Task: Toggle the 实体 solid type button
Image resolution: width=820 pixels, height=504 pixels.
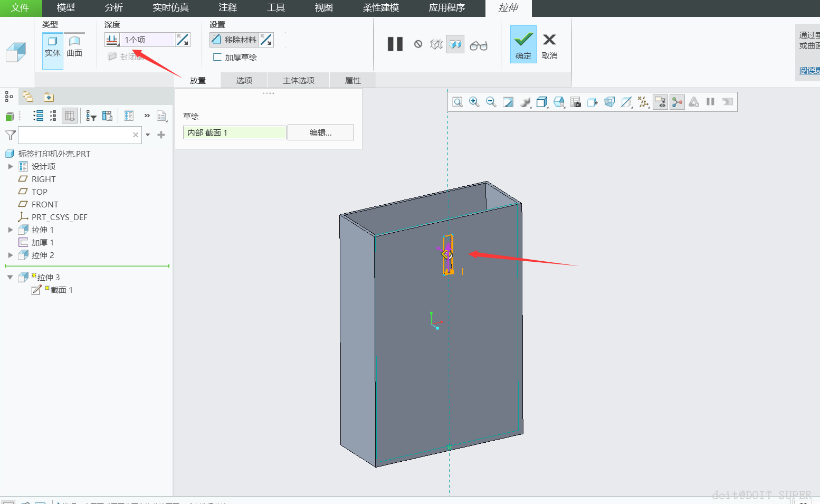Action: point(52,46)
